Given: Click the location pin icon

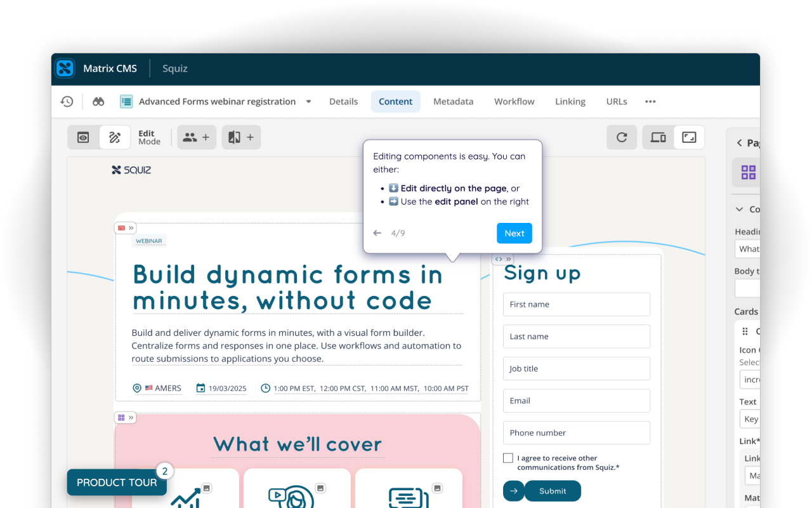Looking at the screenshot, I should (x=136, y=388).
